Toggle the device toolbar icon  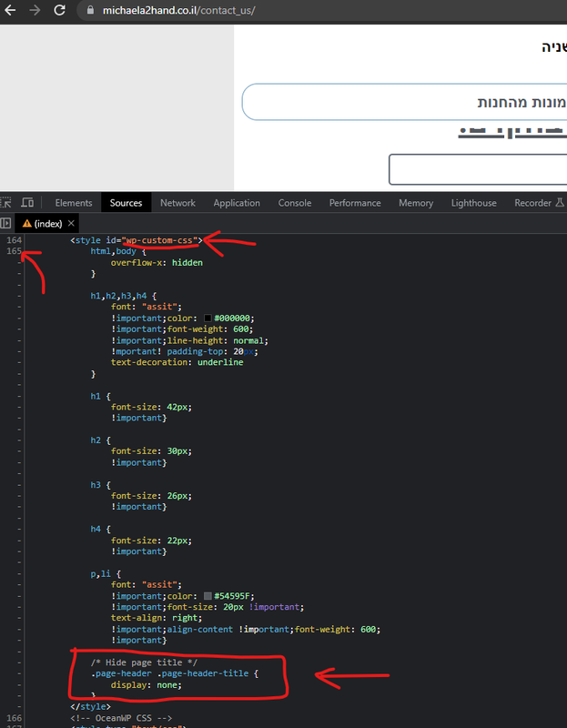click(27, 202)
